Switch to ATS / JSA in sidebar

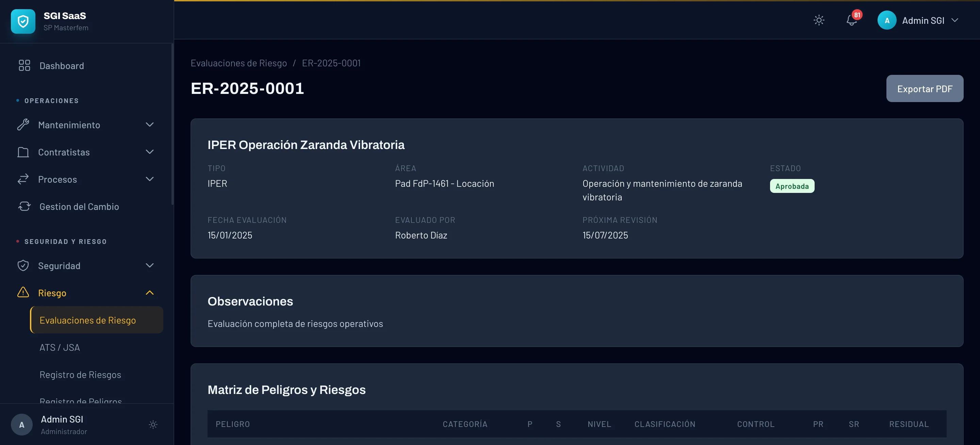coord(60,347)
